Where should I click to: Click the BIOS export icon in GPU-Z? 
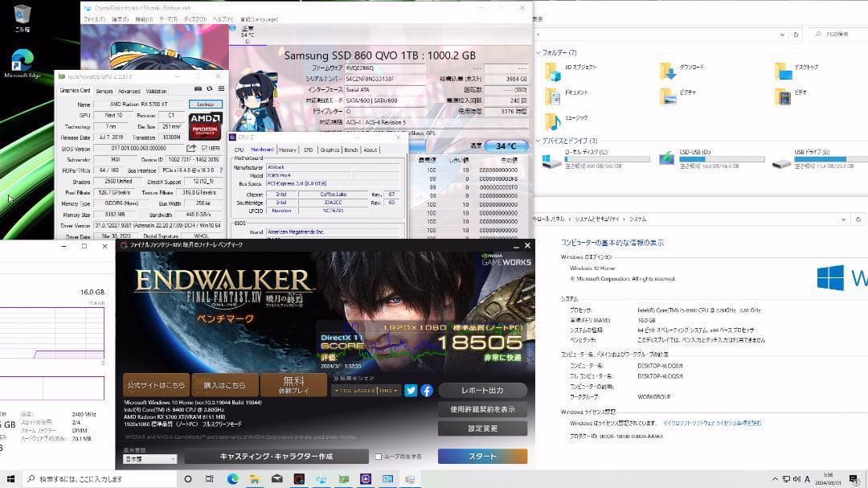[x=190, y=148]
